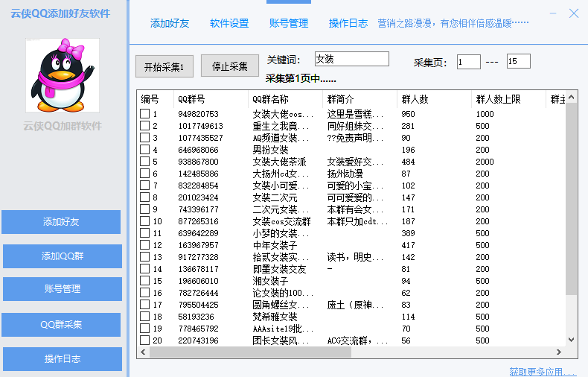Close the 云侠QQ software window

(x=573, y=13)
